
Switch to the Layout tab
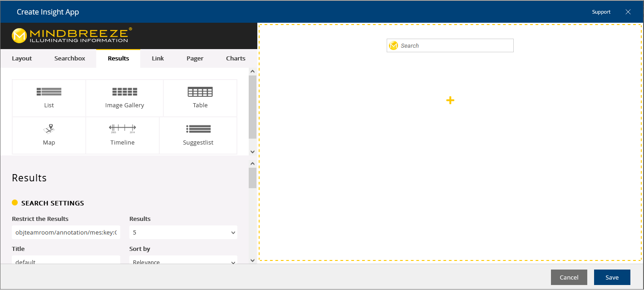coord(22,58)
